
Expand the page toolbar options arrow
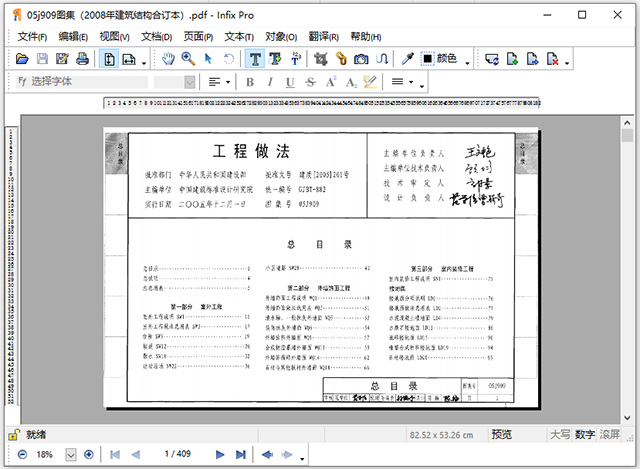tap(567, 63)
